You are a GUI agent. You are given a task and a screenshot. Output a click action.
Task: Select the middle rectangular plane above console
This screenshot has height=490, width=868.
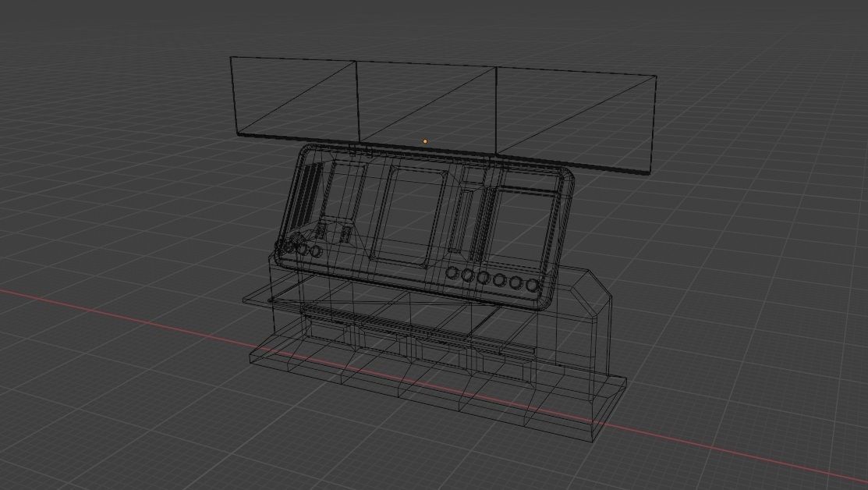(427, 108)
